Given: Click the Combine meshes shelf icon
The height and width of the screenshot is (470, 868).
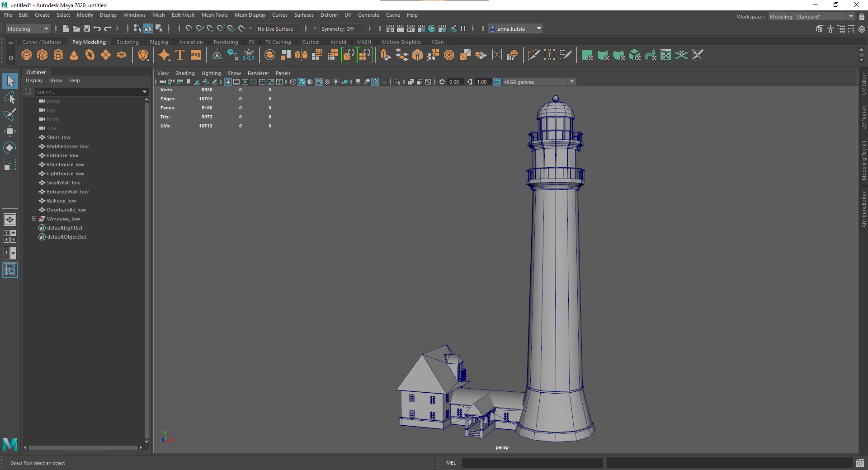Looking at the screenshot, I should pyautogui.click(x=270, y=55).
